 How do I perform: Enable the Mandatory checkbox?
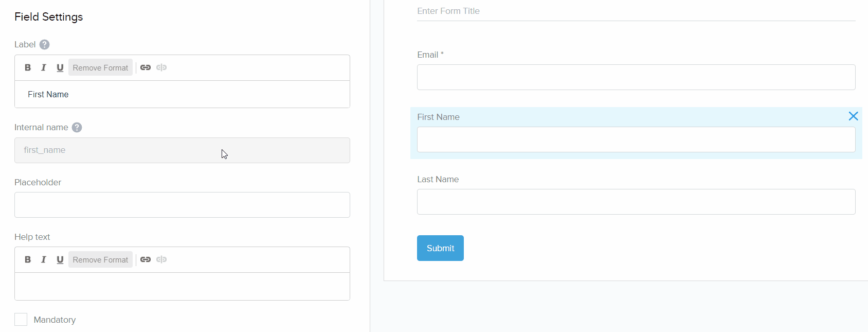coord(21,320)
